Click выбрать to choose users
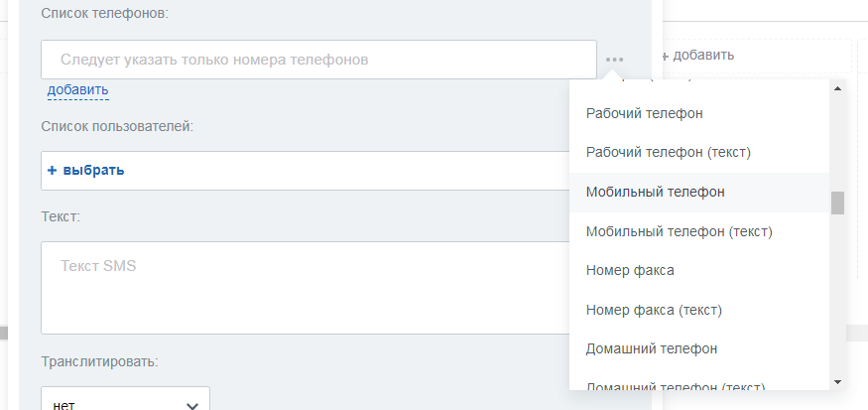This screenshot has width=868, height=410. (93, 170)
